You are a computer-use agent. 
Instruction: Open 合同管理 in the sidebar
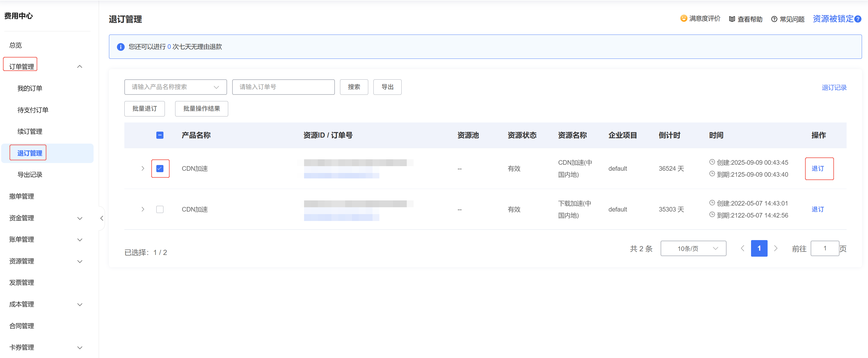point(22,326)
